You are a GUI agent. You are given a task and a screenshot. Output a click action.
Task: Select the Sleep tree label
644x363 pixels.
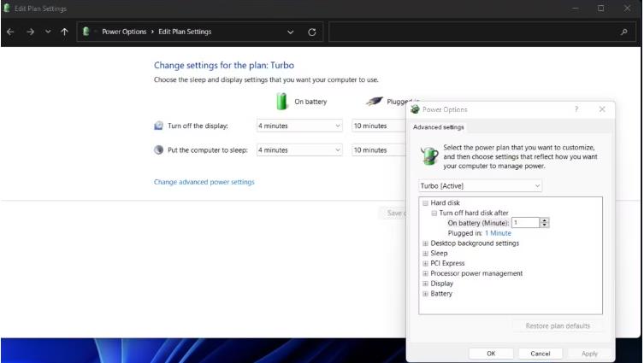coord(439,254)
